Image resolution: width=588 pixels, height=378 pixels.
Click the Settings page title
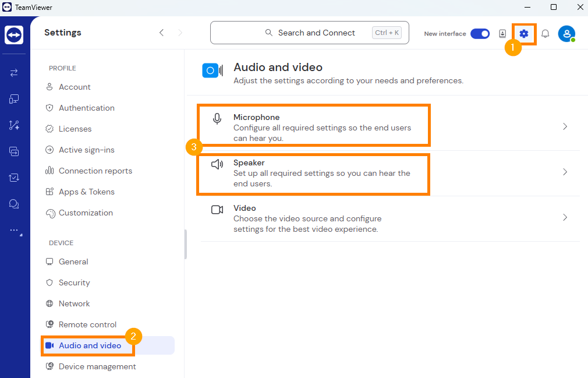[x=63, y=33]
